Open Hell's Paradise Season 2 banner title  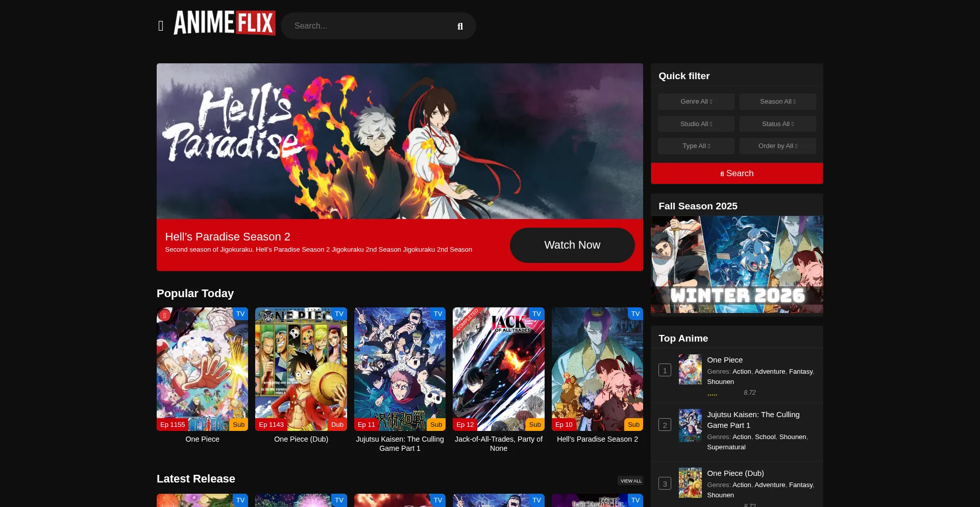(x=228, y=237)
